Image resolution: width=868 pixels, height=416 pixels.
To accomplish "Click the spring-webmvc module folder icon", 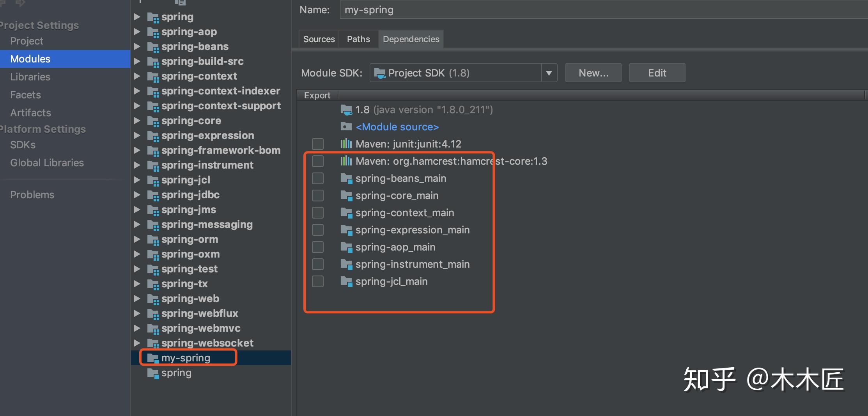I will (153, 329).
